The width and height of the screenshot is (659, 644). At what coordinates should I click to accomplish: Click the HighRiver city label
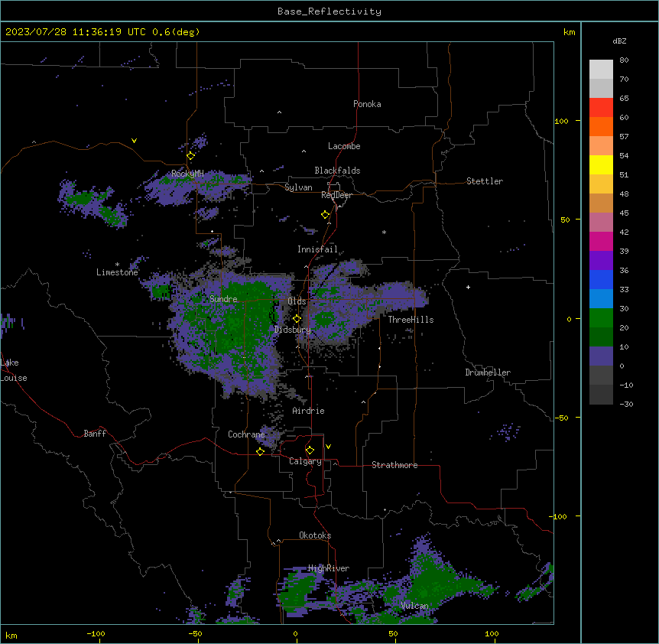click(329, 568)
